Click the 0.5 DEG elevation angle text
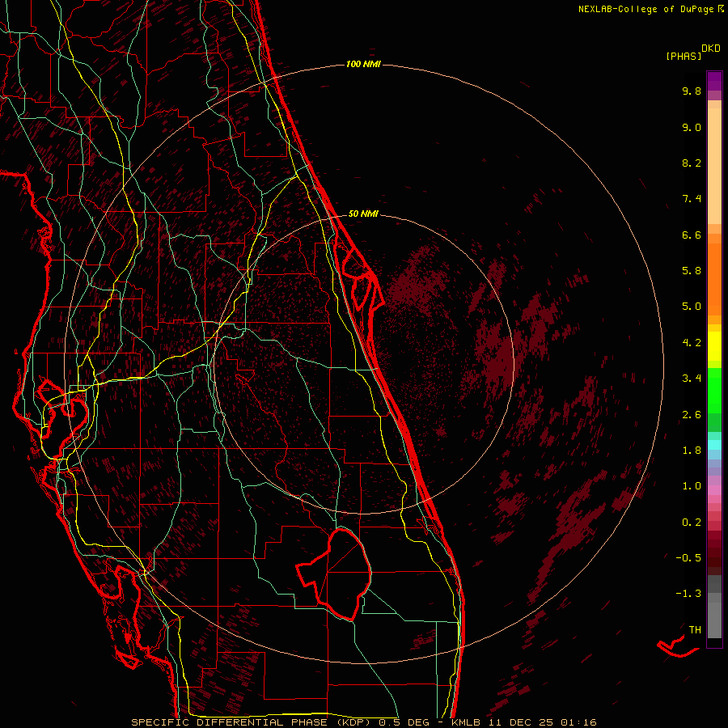728x728 pixels. [x=404, y=722]
